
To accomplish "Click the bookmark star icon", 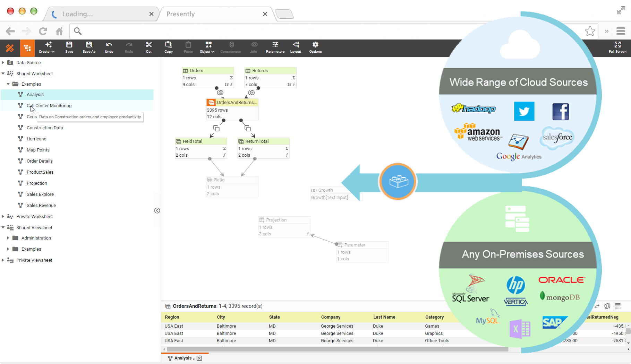I will tap(590, 31).
